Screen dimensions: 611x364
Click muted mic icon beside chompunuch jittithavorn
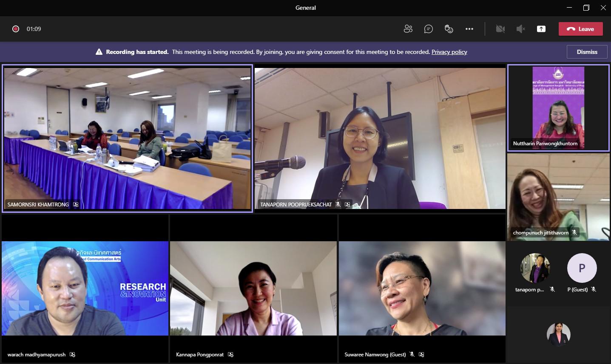click(574, 232)
